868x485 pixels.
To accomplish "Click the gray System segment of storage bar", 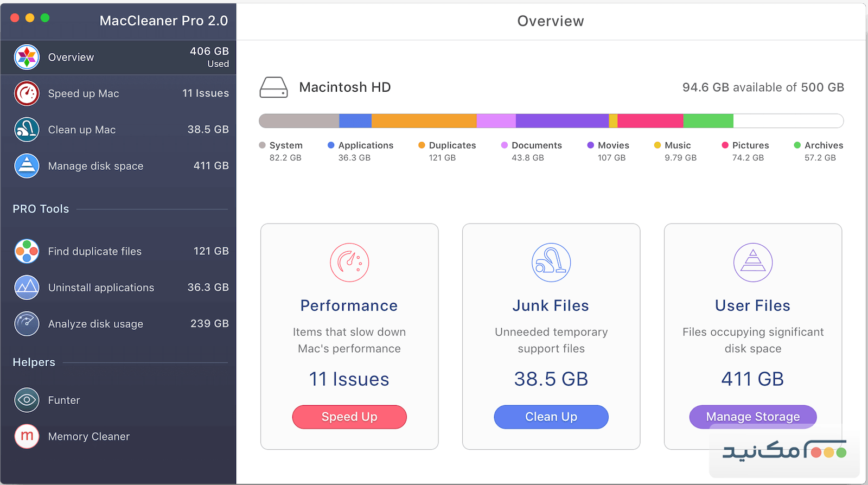I will [299, 121].
